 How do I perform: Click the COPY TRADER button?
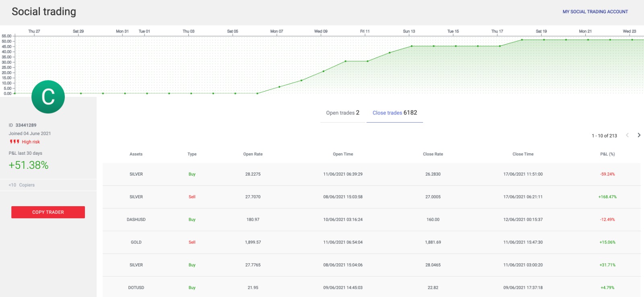click(48, 212)
